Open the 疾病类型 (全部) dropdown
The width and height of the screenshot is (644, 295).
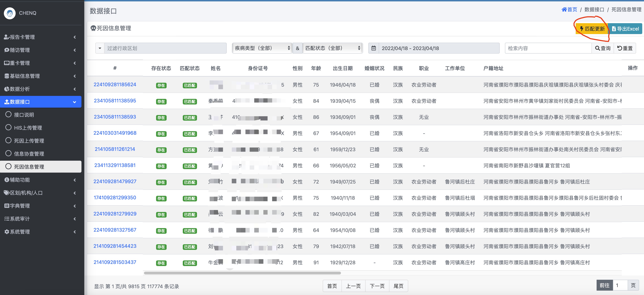262,48
